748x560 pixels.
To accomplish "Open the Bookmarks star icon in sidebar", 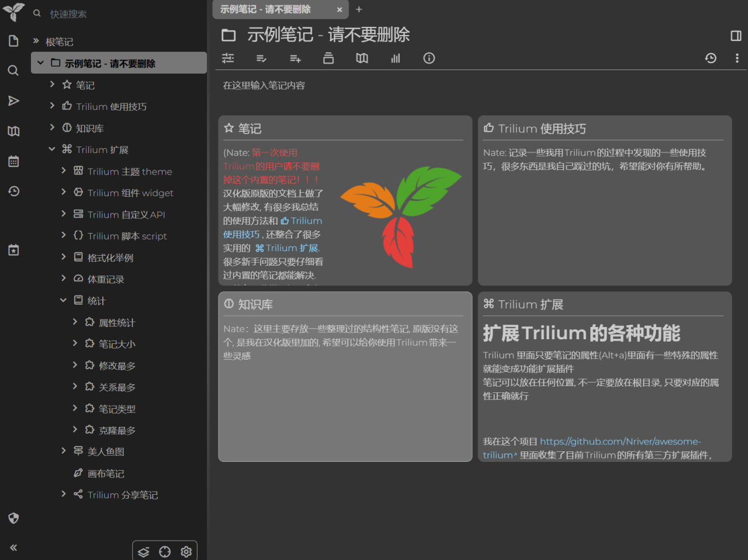I will [13, 249].
